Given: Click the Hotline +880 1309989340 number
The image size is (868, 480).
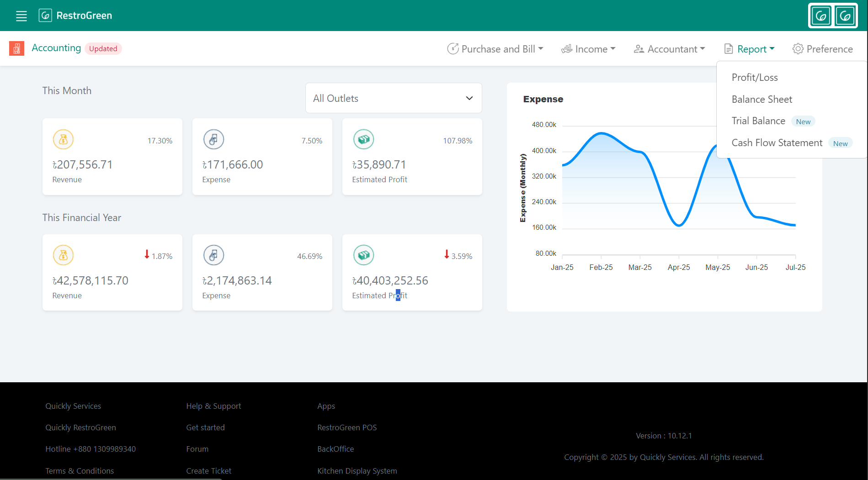Looking at the screenshot, I should (x=91, y=449).
